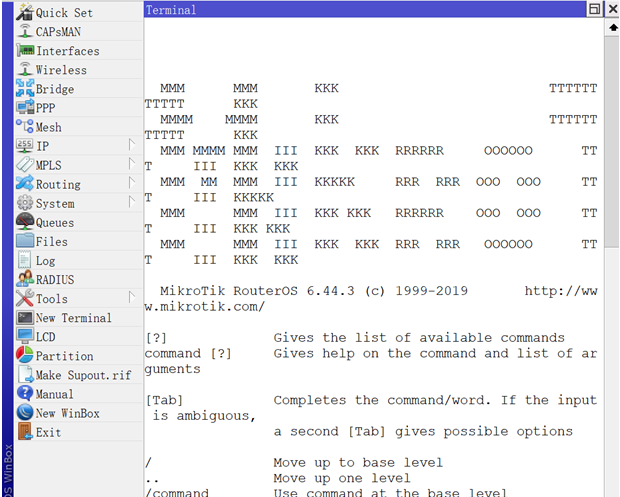Click the MPLS tag icon

tap(25, 164)
